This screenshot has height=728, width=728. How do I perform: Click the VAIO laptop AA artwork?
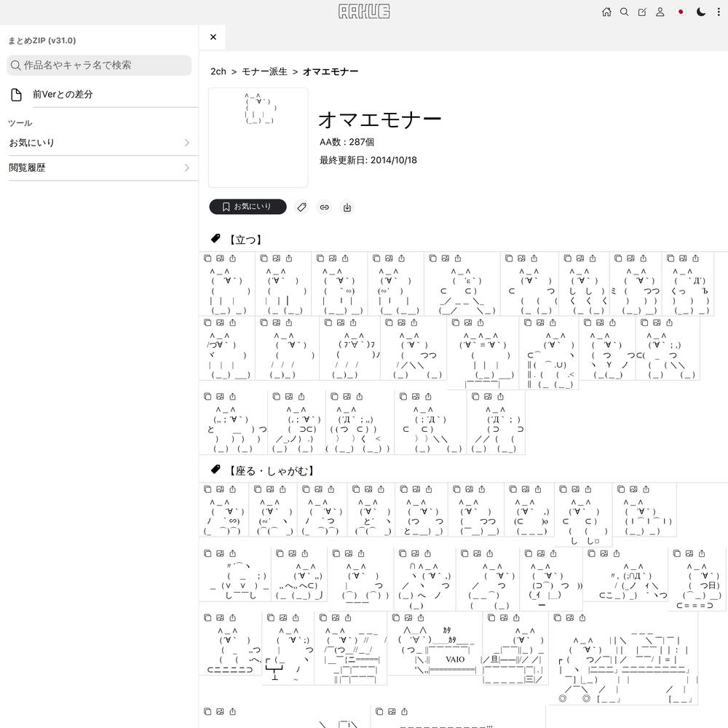(x=436, y=649)
